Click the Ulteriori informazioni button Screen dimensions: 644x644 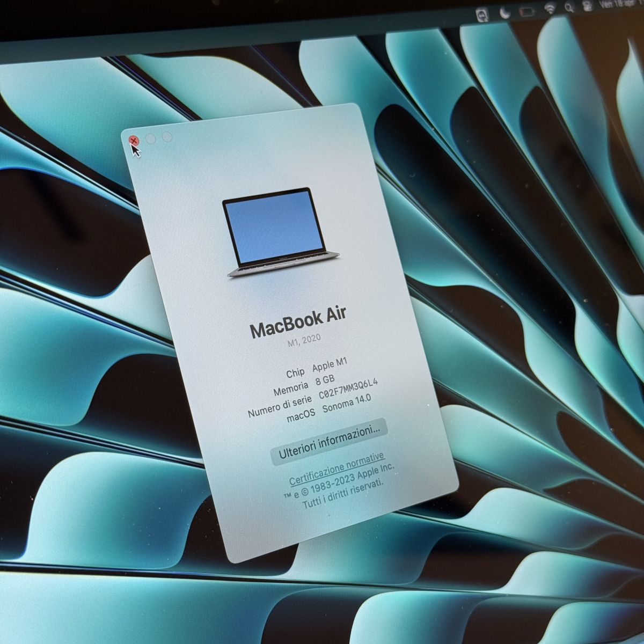coord(330,441)
